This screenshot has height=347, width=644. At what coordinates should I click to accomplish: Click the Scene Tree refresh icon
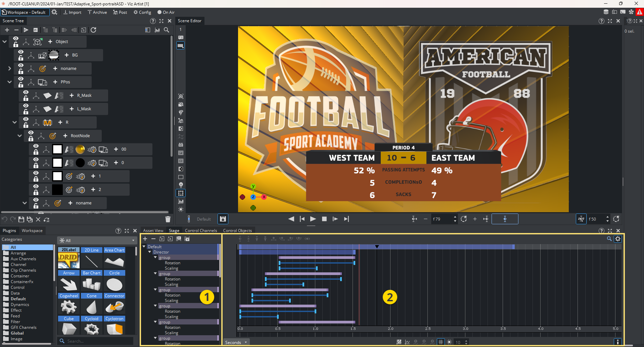coord(93,30)
